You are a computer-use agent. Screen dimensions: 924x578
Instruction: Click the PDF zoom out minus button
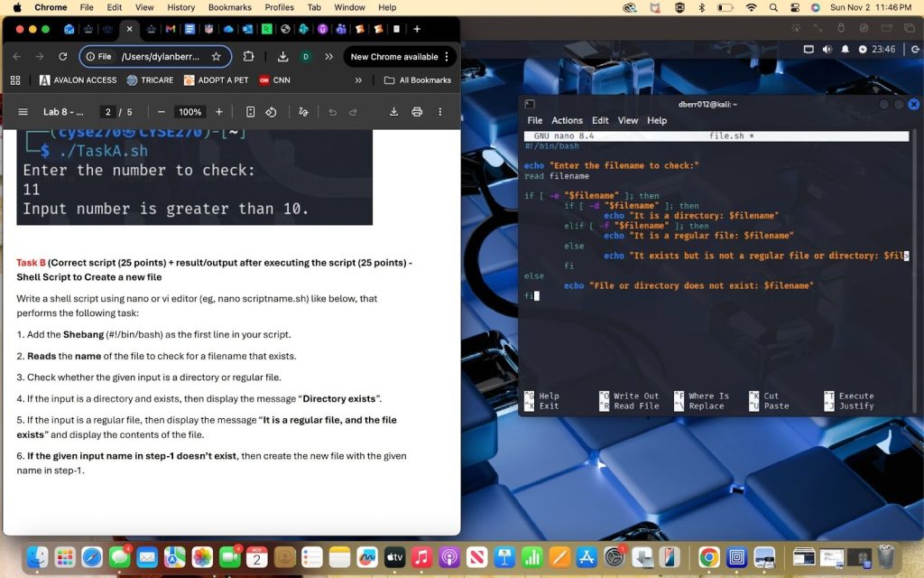(x=161, y=112)
